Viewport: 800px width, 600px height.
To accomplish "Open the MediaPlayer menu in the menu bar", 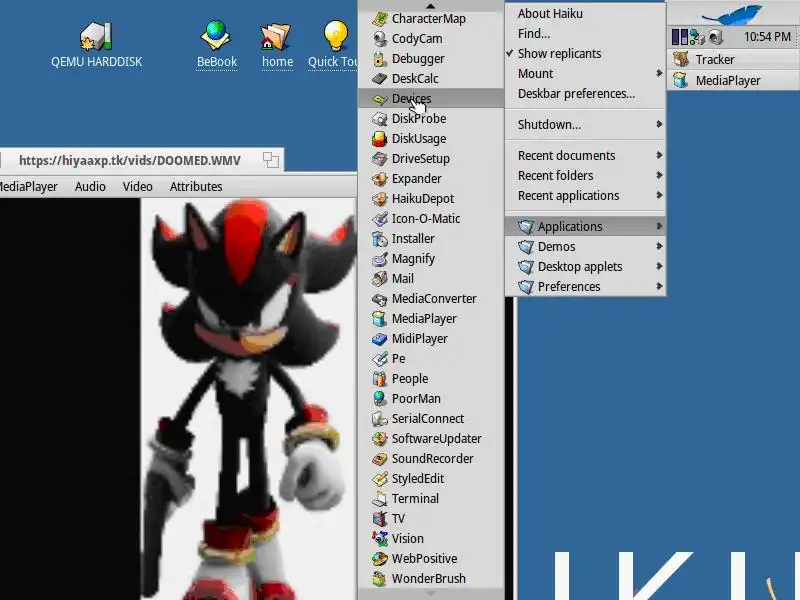I will tap(29, 187).
